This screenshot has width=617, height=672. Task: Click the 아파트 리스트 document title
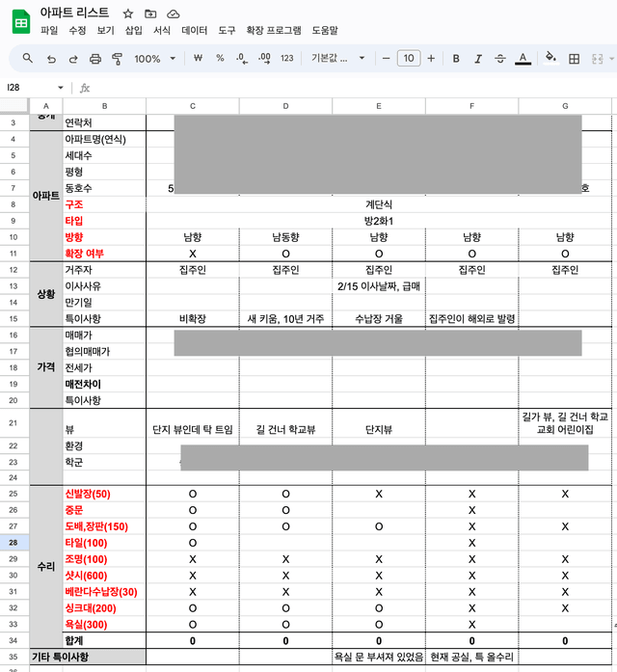click(75, 13)
